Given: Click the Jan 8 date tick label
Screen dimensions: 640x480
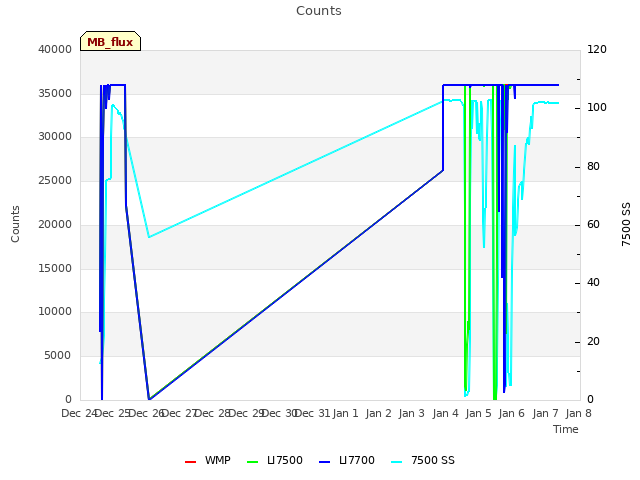Looking at the screenshot, I should (578, 413).
